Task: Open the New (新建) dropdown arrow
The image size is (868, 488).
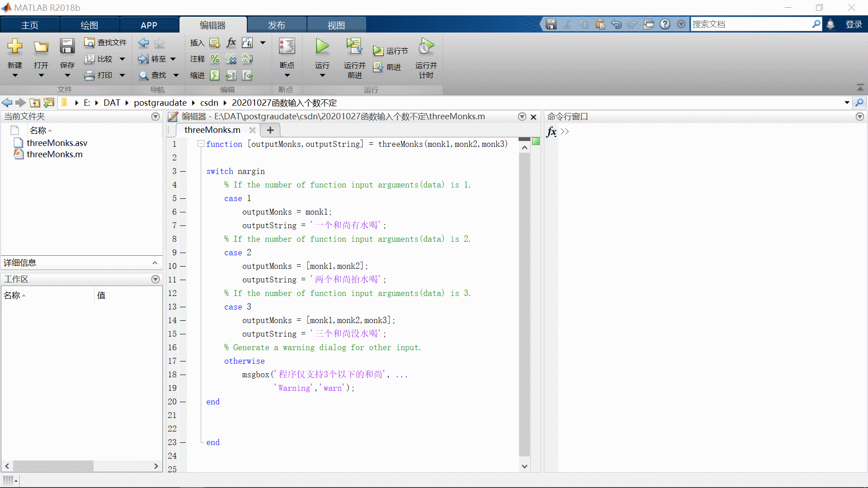Action: [15, 75]
